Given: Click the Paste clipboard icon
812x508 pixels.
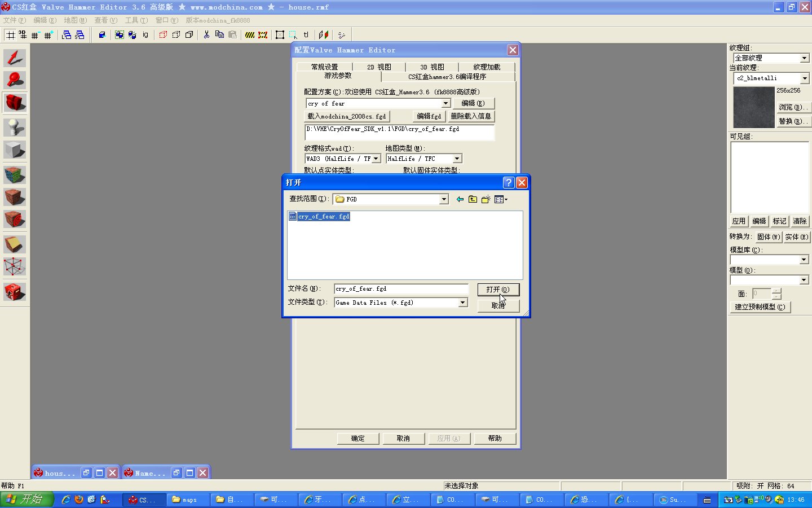Looking at the screenshot, I should (232, 35).
